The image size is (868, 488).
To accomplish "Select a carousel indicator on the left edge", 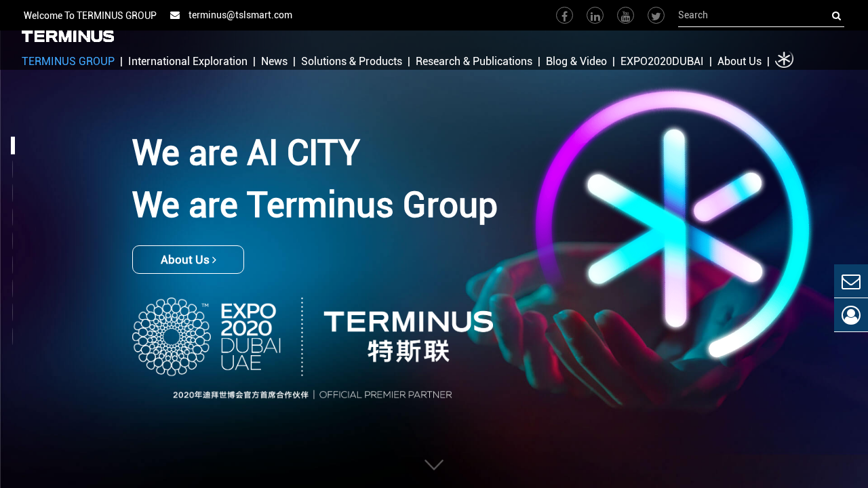I will [x=12, y=144].
